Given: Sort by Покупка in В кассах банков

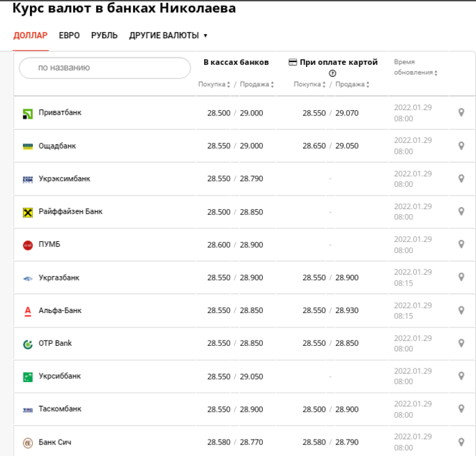Looking at the screenshot, I should pyautogui.click(x=214, y=85).
